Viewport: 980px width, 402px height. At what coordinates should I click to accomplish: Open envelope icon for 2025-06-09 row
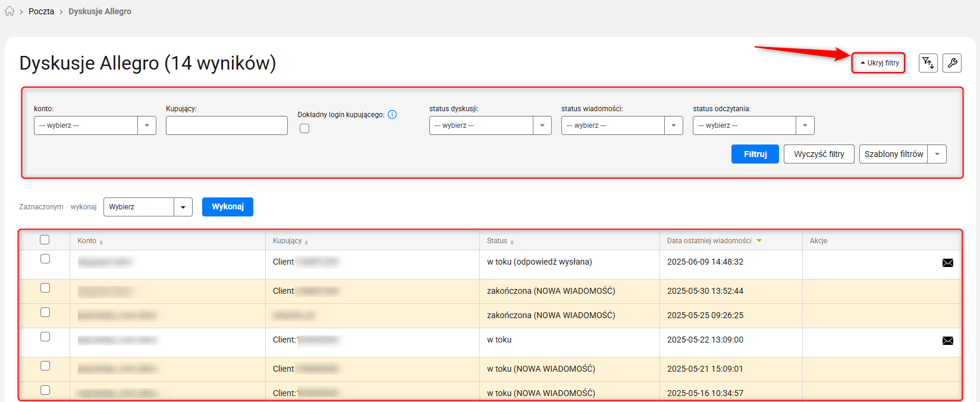(x=948, y=263)
